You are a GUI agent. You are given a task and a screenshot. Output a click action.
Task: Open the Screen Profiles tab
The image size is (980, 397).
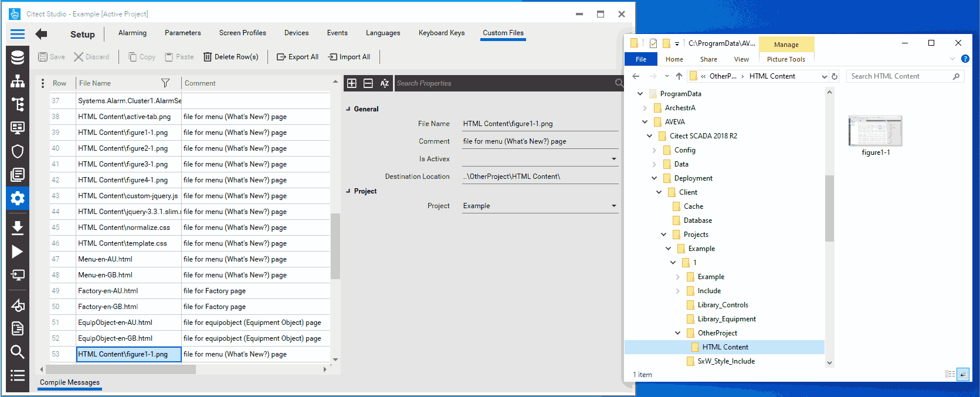[x=243, y=33]
